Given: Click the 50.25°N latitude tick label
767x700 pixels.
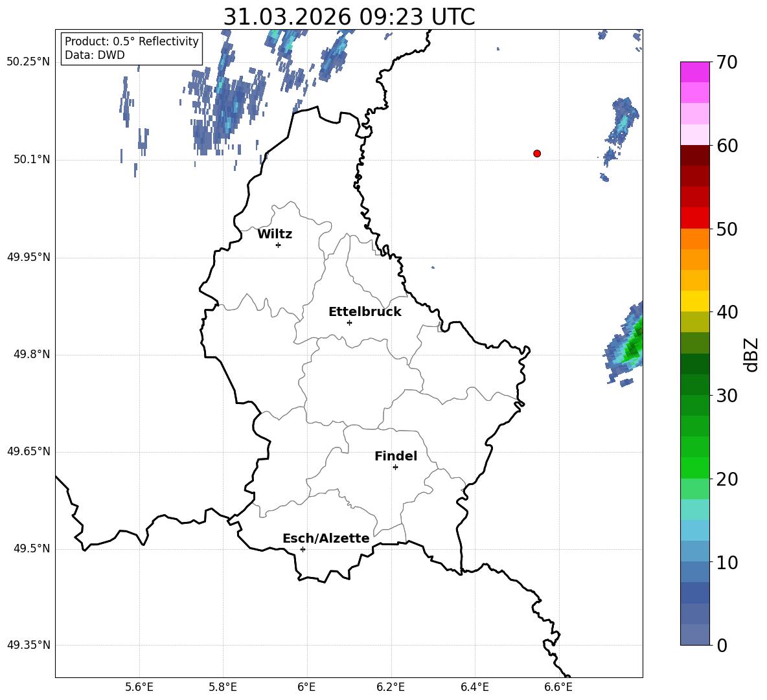Looking at the screenshot, I should pos(29,62).
